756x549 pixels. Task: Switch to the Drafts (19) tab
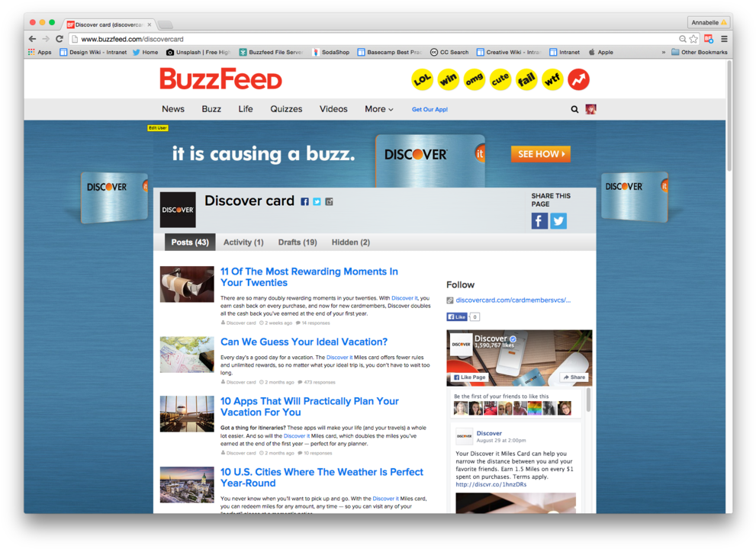pyautogui.click(x=298, y=242)
